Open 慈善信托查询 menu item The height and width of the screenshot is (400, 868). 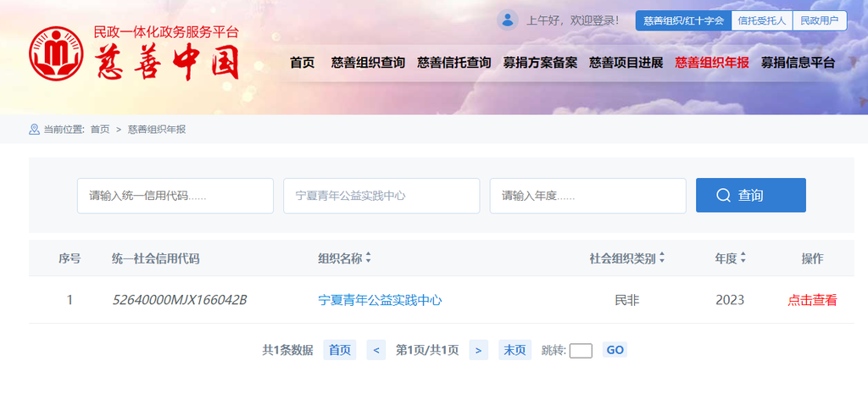[454, 63]
